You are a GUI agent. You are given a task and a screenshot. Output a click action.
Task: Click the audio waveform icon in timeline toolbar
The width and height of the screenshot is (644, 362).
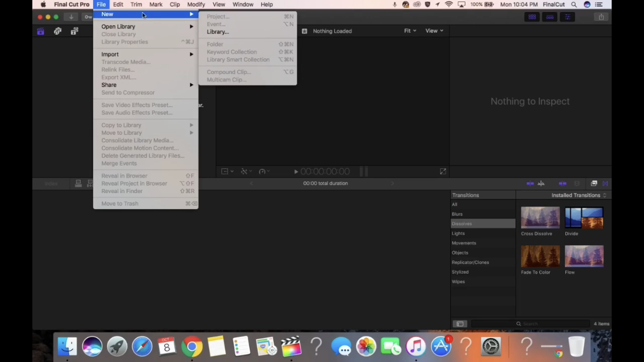tap(541, 183)
